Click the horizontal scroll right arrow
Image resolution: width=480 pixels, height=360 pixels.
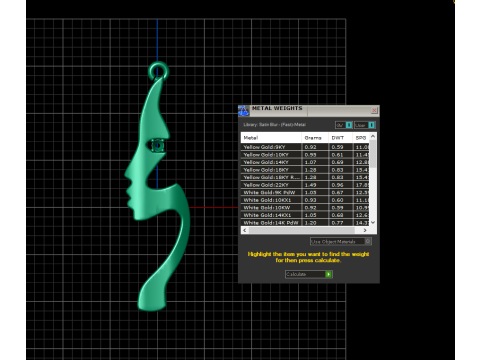[365, 230]
